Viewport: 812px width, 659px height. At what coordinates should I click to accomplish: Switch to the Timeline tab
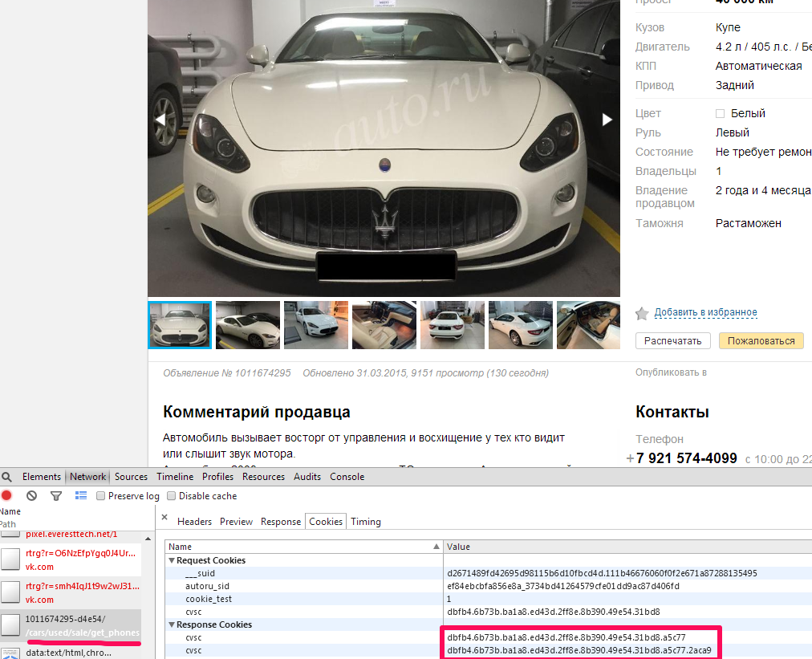(x=175, y=477)
